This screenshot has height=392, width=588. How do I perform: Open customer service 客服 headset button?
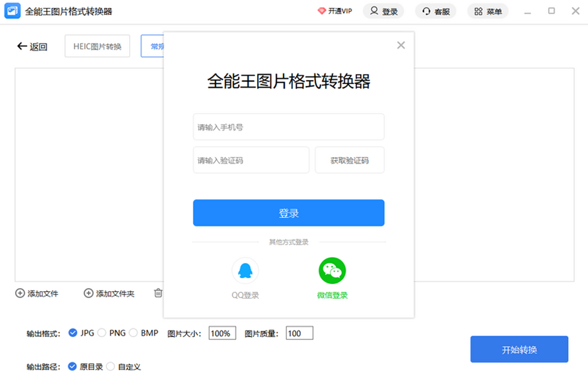tap(436, 11)
